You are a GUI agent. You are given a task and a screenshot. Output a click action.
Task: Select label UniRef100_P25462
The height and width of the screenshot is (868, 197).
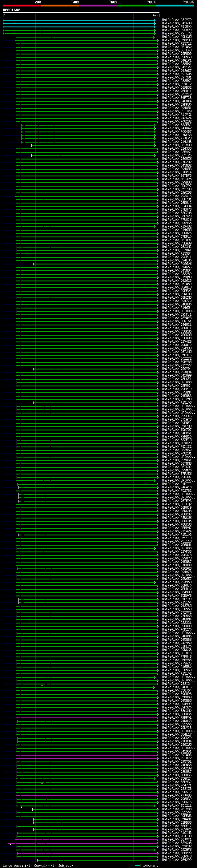pos(177,152)
